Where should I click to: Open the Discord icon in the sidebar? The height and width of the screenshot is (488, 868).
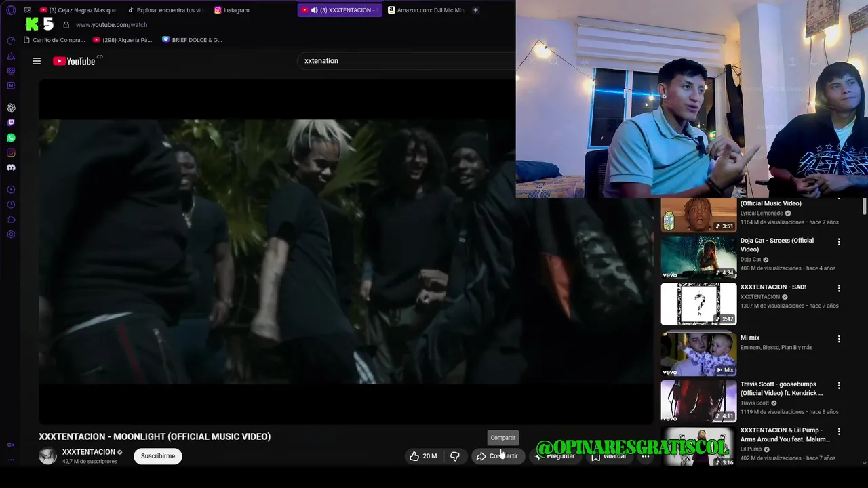tap(11, 167)
